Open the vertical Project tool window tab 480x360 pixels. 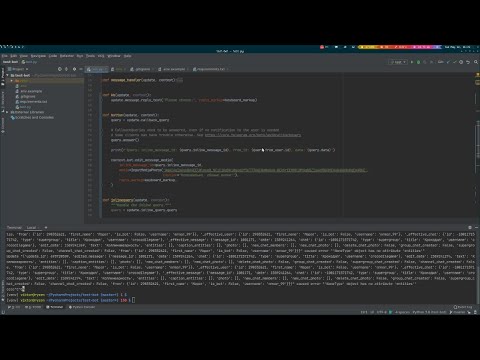[x=3, y=77]
